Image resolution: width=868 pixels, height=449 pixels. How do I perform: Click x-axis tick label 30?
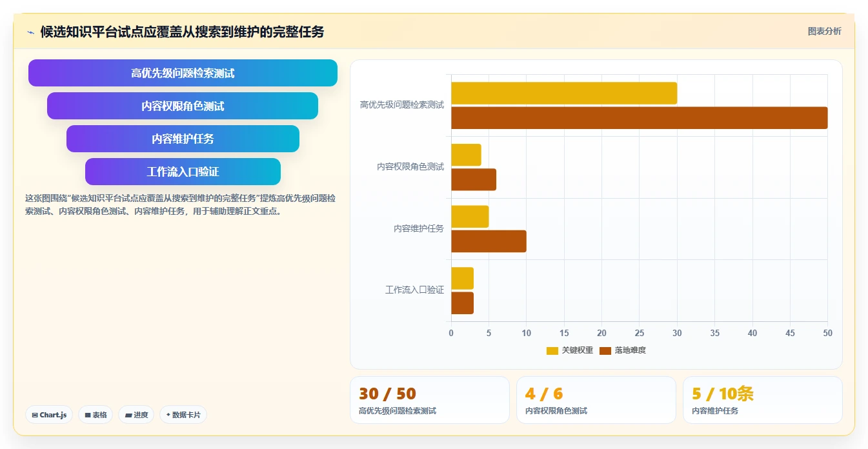(677, 333)
